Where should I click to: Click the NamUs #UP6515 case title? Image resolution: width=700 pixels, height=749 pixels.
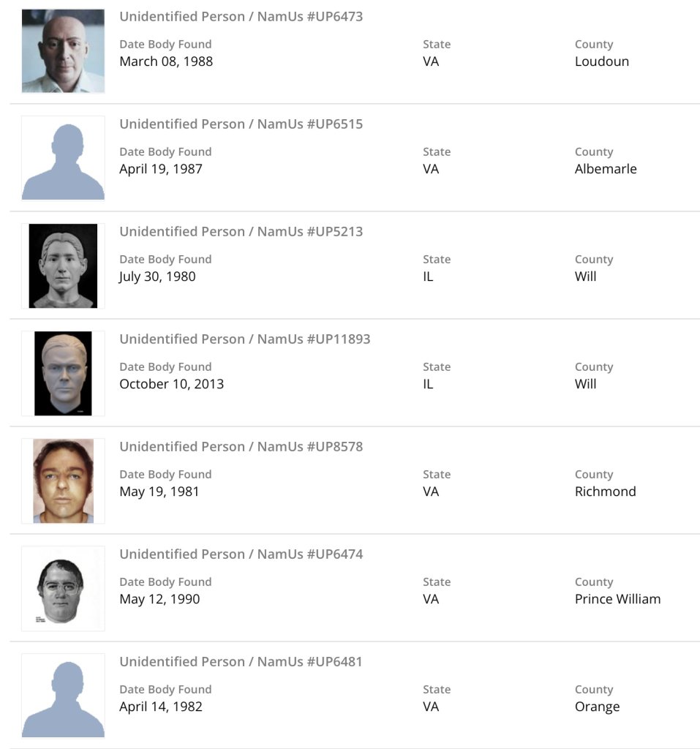pos(241,124)
